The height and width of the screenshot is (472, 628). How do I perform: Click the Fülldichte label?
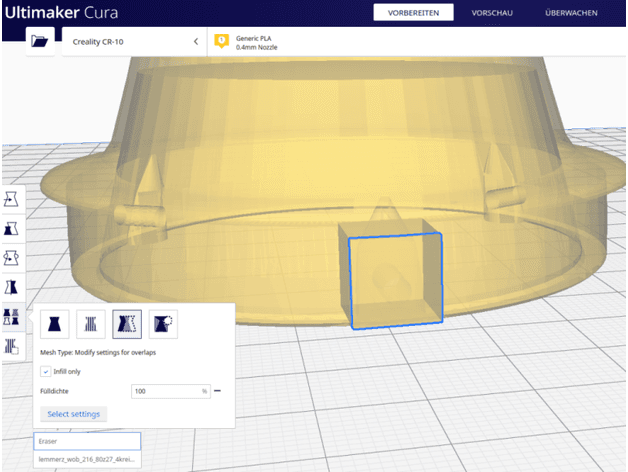click(x=54, y=391)
